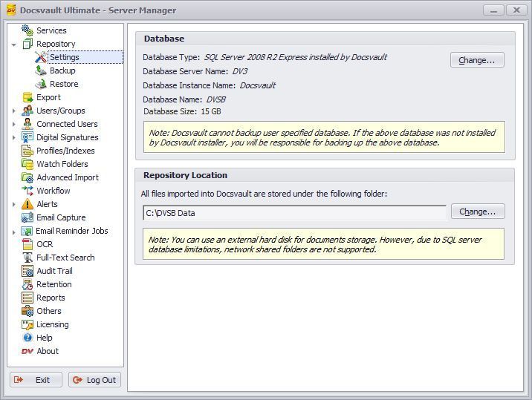Click the OCR document icon
532x400 pixels.
click(x=27, y=244)
